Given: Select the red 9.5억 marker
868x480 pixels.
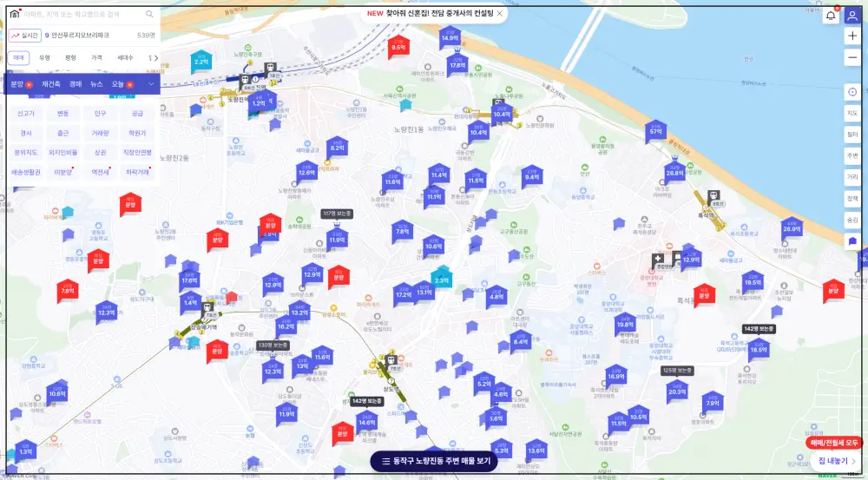Looking at the screenshot, I should pyautogui.click(x=398, y=47).
